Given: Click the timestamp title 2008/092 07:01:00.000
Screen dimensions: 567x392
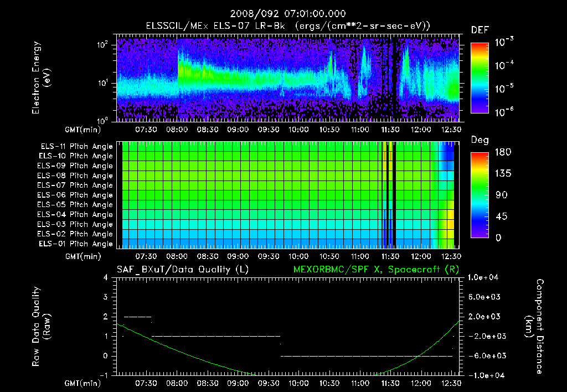Looking at the screenshot, I should [x=288, y=14].
